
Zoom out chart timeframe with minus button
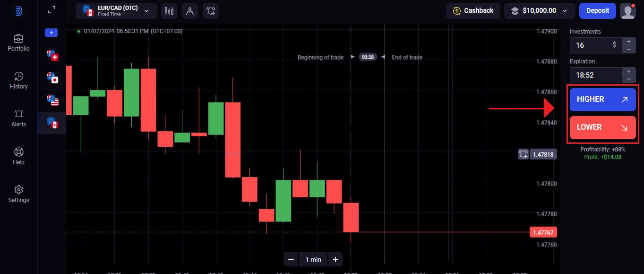(291, 259)
